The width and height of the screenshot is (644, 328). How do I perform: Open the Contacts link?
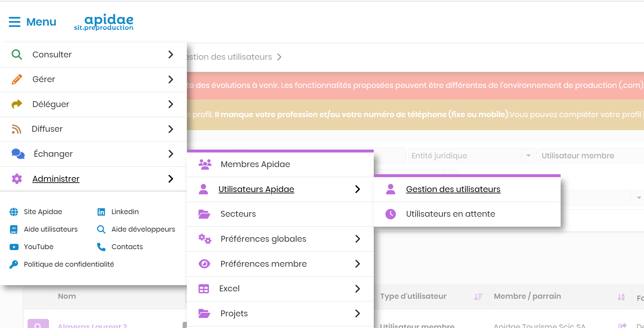(127, 247)
